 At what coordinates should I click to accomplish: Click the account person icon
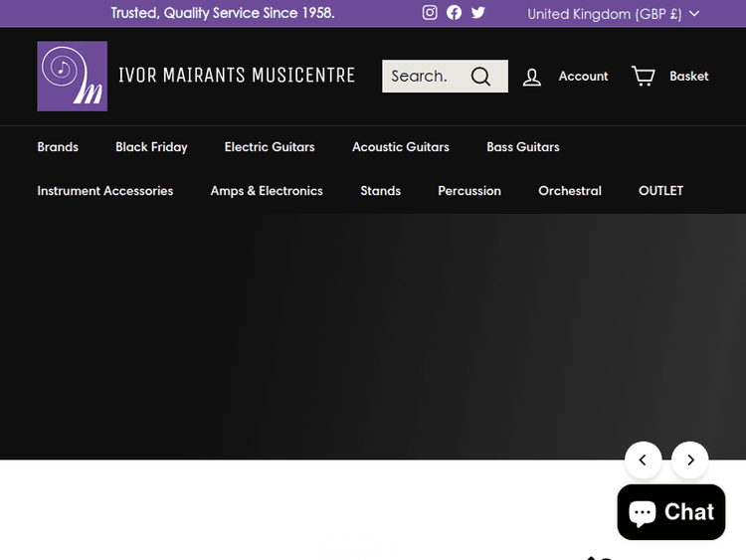click(x=532, y=77)
